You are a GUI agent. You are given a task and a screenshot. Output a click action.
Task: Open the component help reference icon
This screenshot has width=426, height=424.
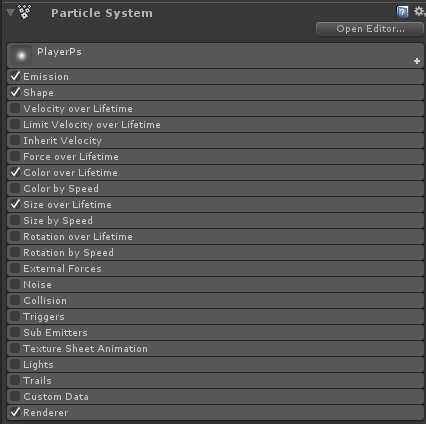tap(402, 12)
